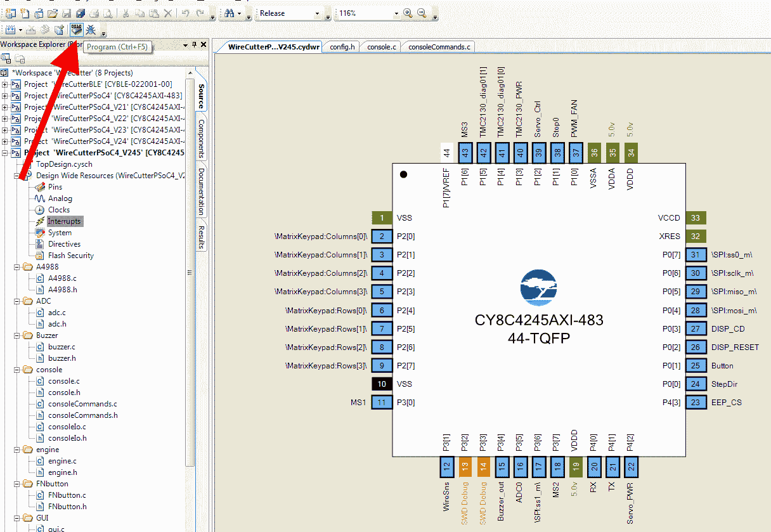The width and height of the screenshot is (771, 532).
Task: Click the Print icon
Action: coord(94,13)
